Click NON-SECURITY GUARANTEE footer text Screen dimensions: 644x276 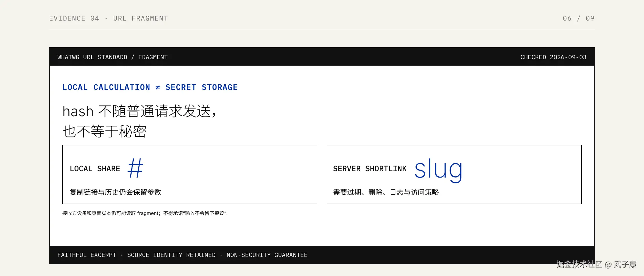[x=267, y=255]
